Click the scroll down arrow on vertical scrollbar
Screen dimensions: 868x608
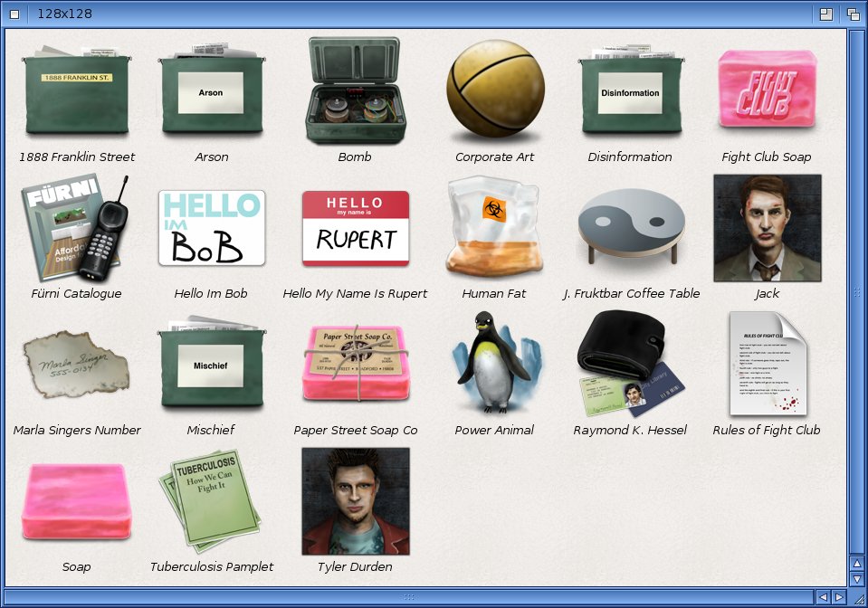(x=857, y=579)
